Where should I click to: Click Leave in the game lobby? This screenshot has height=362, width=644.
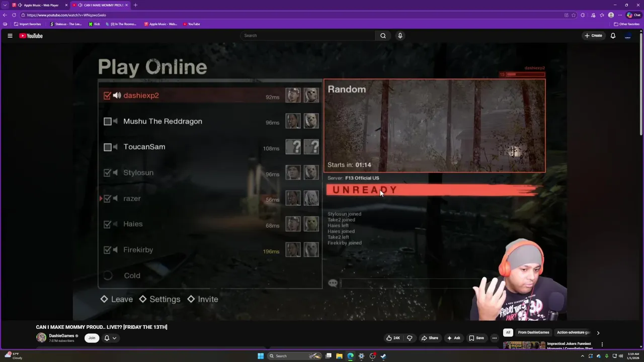pyautogui.click(x=117, y=299)
